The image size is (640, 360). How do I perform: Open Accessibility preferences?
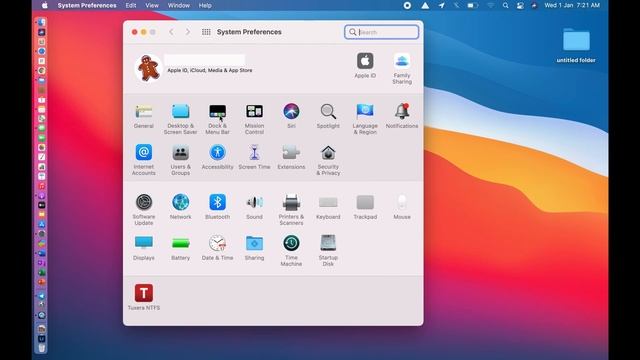point(218,157)
